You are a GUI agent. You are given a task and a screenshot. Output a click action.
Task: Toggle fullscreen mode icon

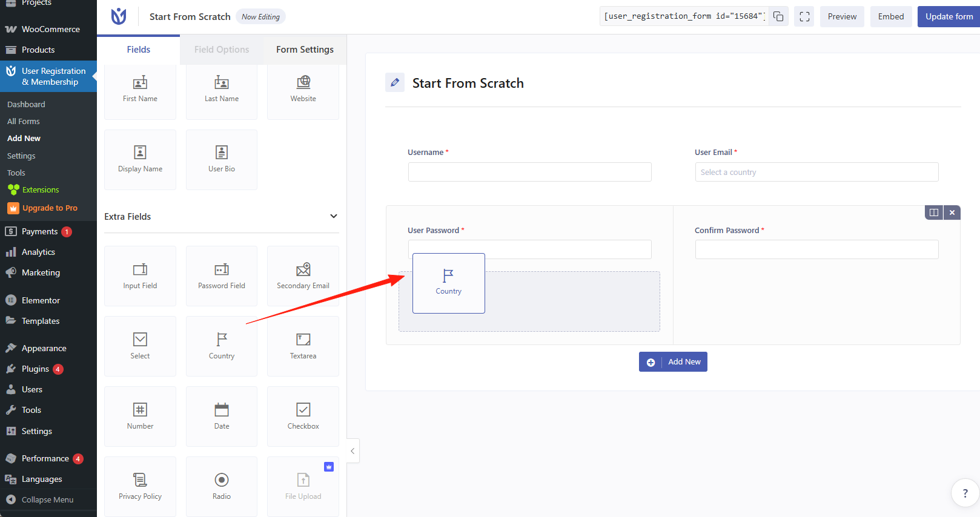(x=804, y=16)
